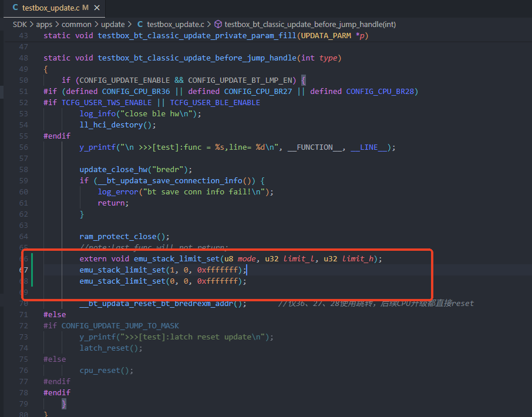This screenshot has height=417, width=532.
Task: Click the ram_protect_close function call
Action: [118, 237]
